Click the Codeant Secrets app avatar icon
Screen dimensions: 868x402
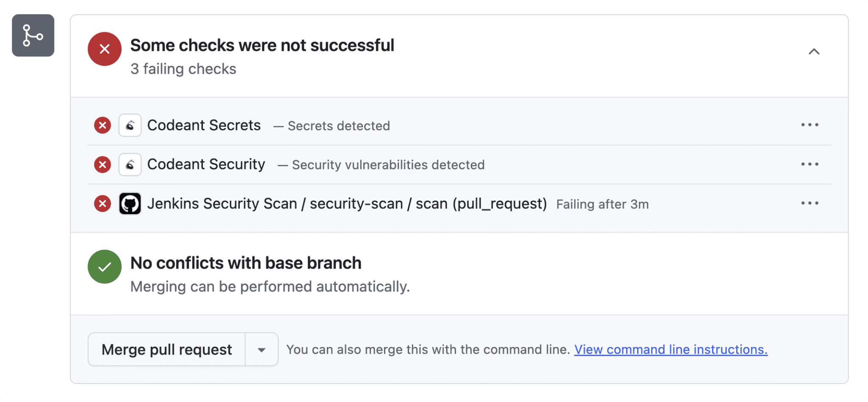[x=130, y=125]
